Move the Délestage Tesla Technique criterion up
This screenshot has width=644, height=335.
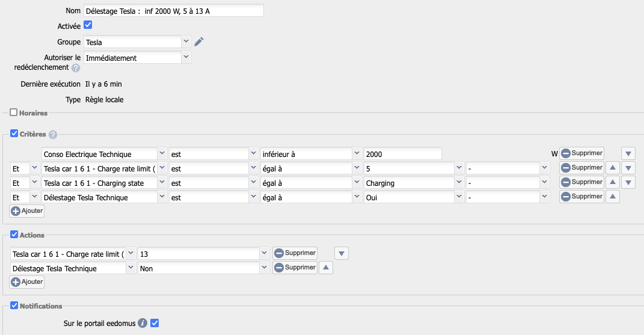(x=612, y=197)
